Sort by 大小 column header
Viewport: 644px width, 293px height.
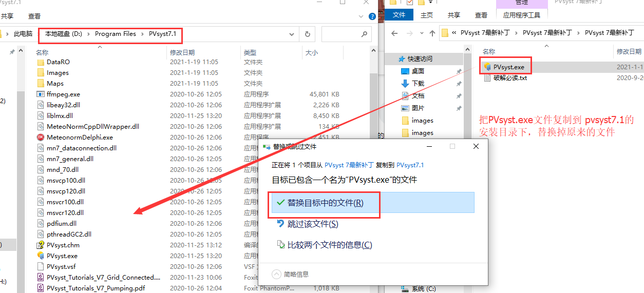tap(312, 52)
